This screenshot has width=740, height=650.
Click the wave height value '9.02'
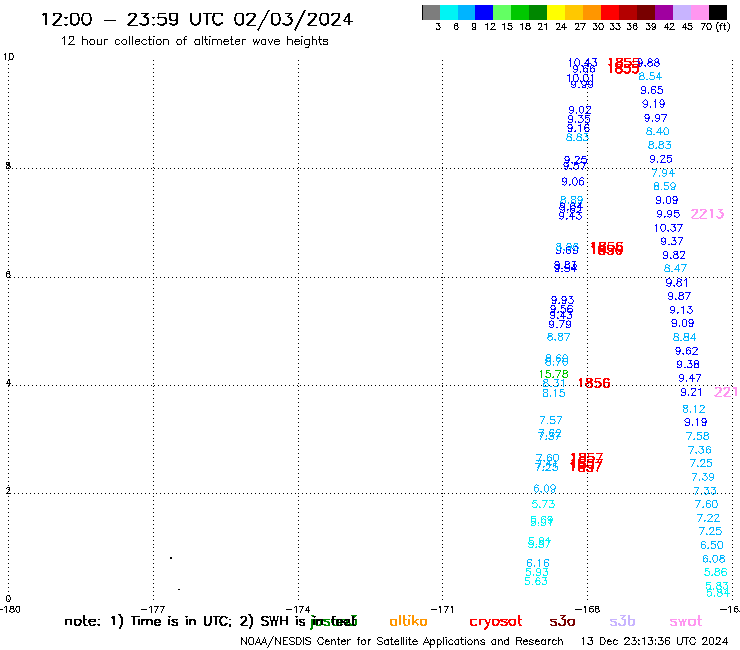click(x=580, y=110)
